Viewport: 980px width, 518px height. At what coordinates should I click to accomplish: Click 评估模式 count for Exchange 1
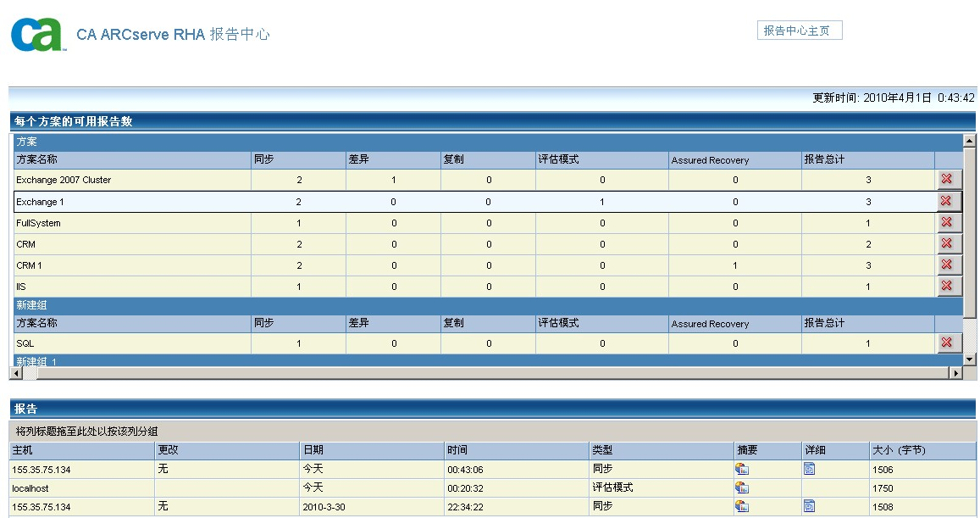602,202
